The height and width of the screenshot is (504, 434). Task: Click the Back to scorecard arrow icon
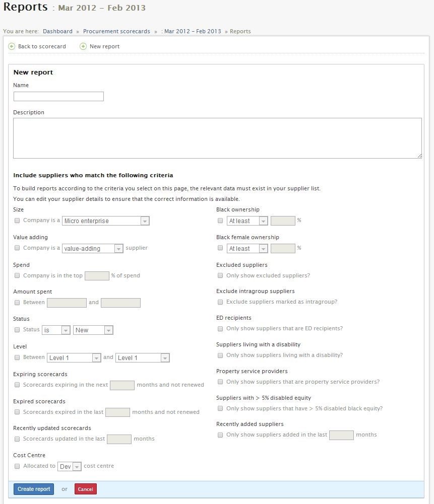12,47
